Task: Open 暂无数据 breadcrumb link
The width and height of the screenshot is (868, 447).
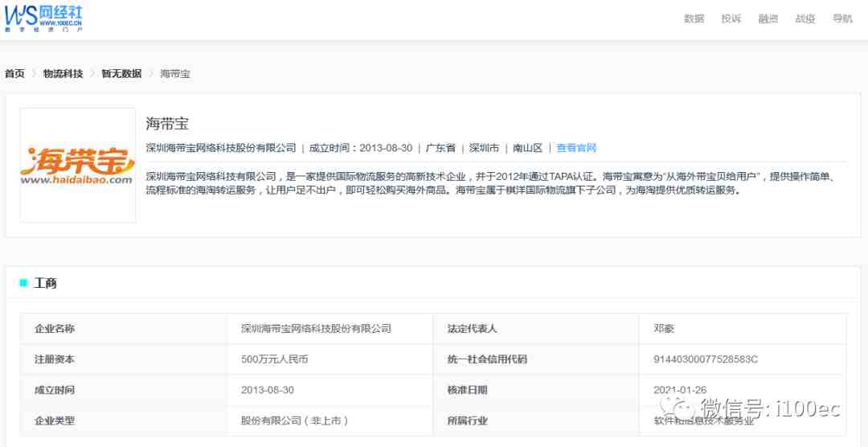Action: click(x=121, y=74)
